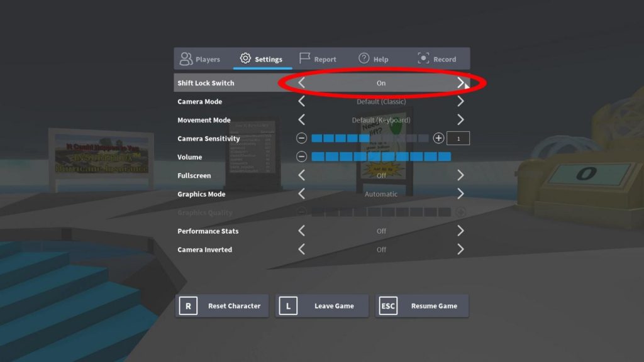The image size is (644, 362).
Task: Toggle Shift Lock Switch with right arrow
Action: click(x=460, y=83)
